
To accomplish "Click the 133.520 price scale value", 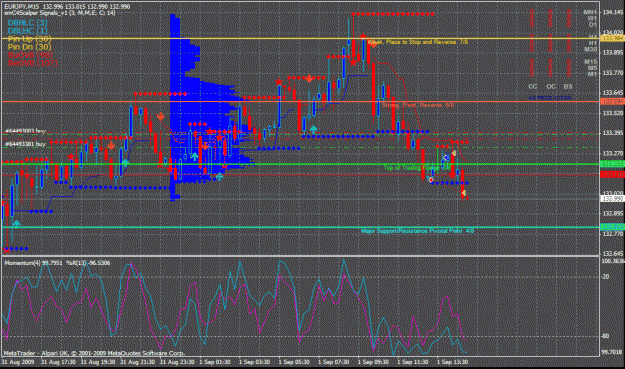I will [x=613, y=113].
